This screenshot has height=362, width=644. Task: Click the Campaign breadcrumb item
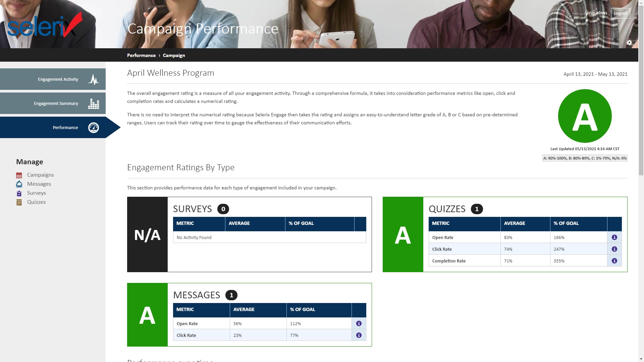pyautogui.click(x=174, y=55)
